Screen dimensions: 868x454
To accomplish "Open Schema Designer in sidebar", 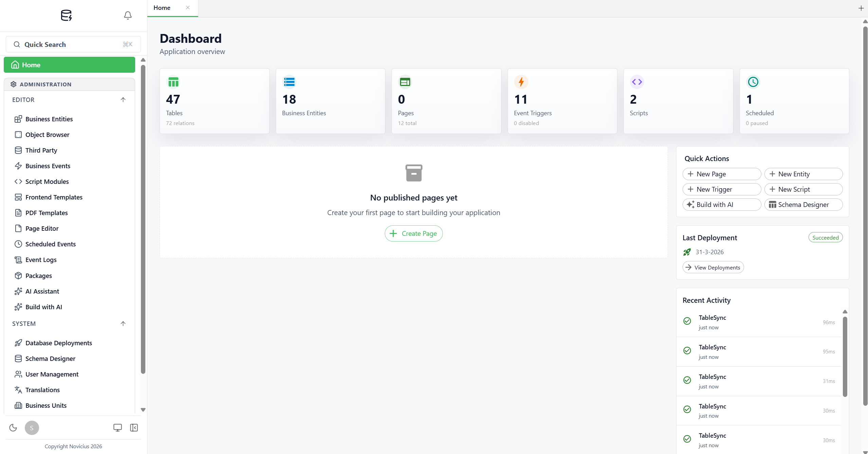I will click(69, 359).
